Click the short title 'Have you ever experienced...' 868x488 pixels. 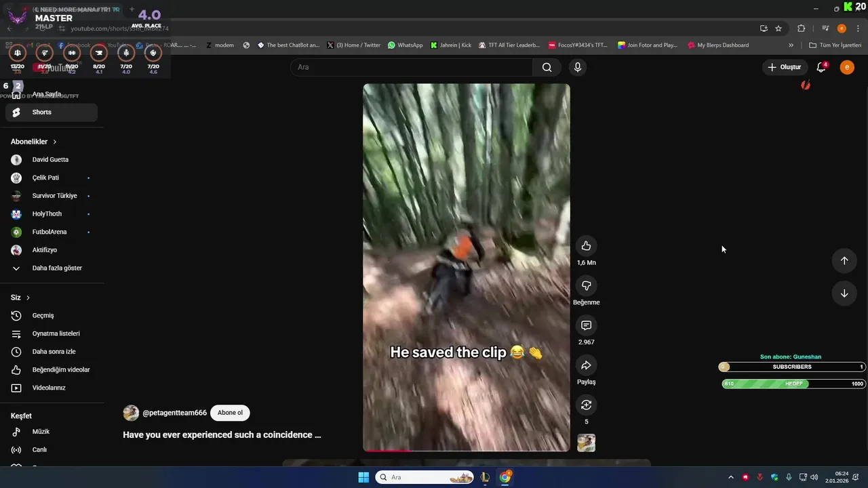(x=222, y=435)
